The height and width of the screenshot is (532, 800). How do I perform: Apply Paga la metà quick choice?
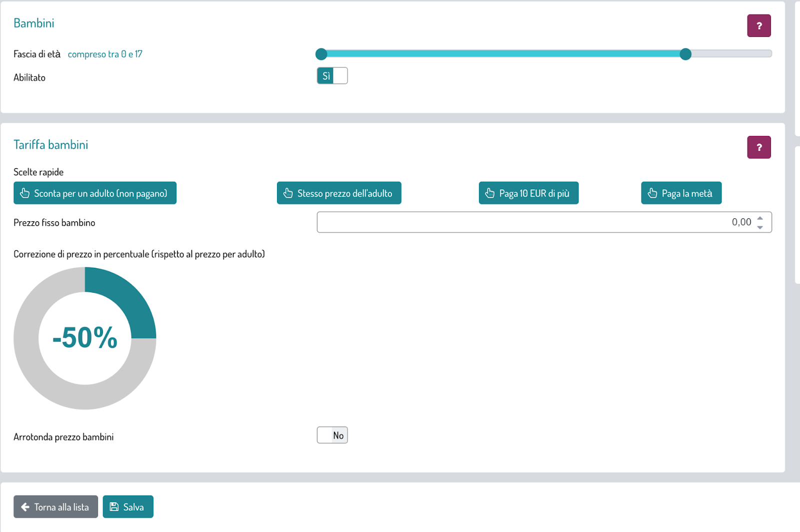[681, 193]
